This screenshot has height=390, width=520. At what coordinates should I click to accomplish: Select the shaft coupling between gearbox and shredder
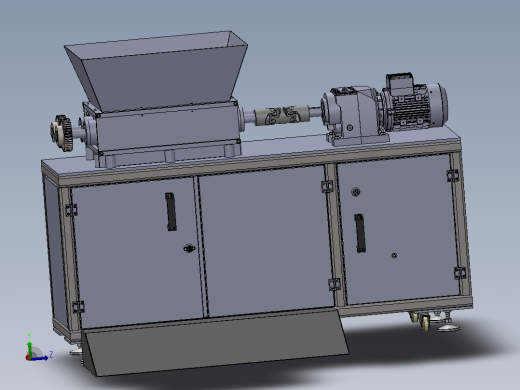[282, 115]
